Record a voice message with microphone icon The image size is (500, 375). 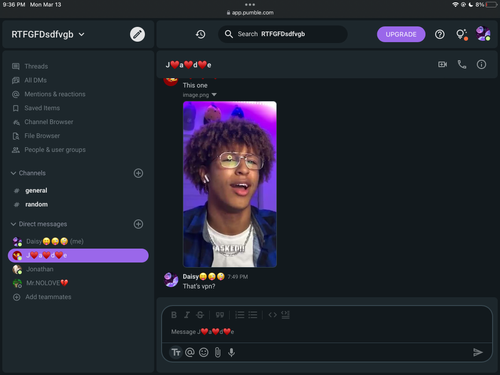[x=231, y=352]
